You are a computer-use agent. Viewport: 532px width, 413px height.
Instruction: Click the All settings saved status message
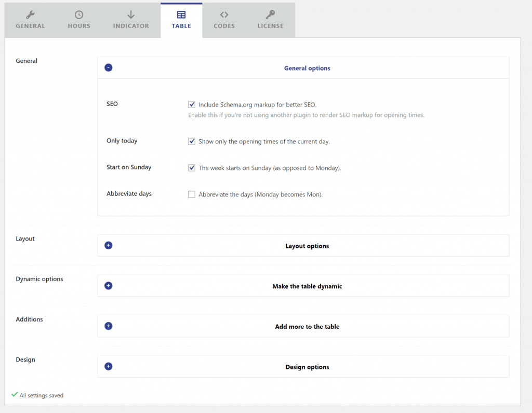coord(41,395)
